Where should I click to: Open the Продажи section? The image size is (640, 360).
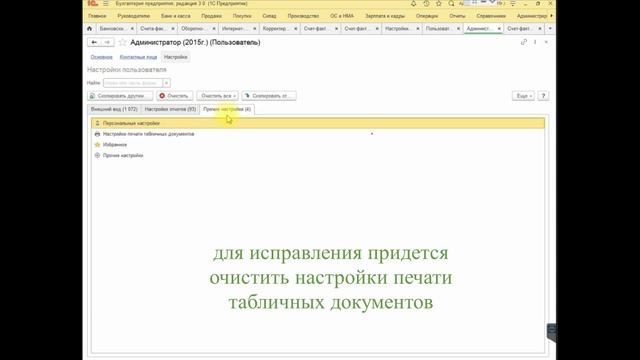pos(211,16)
